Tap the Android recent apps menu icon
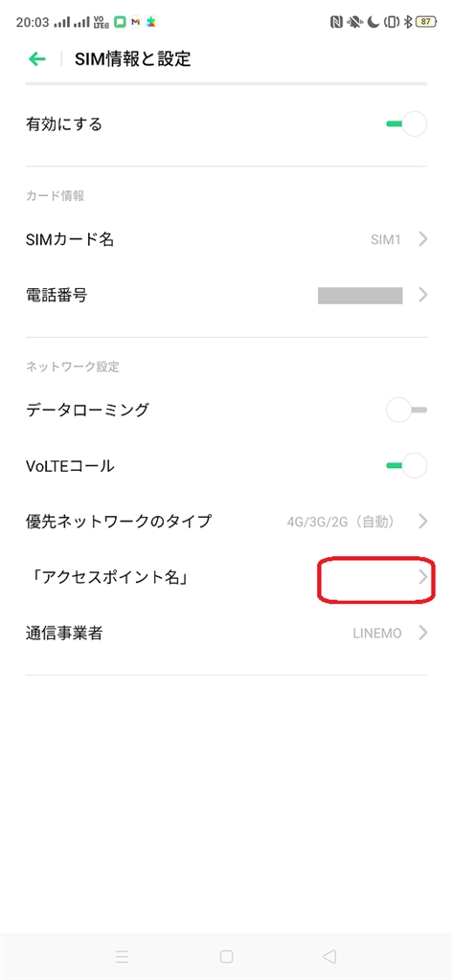Viewport: 453px width, 980px height. [123, 956]
